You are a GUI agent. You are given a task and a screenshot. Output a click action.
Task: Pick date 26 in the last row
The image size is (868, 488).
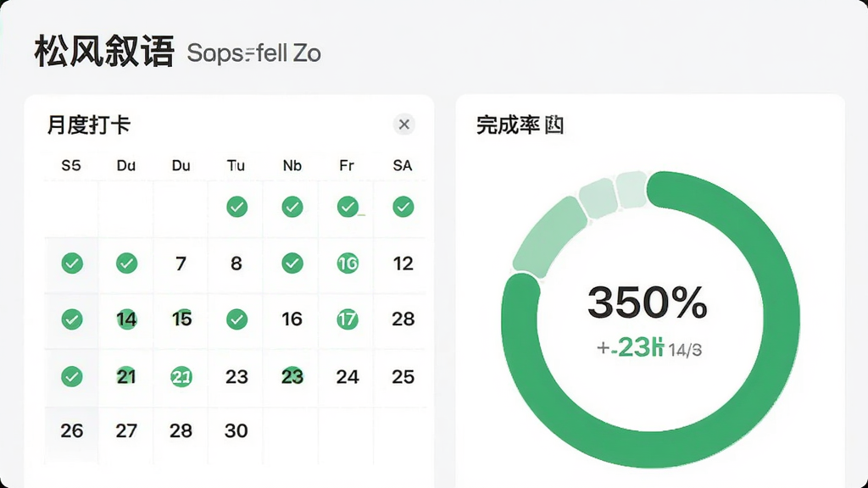(72, 430)
